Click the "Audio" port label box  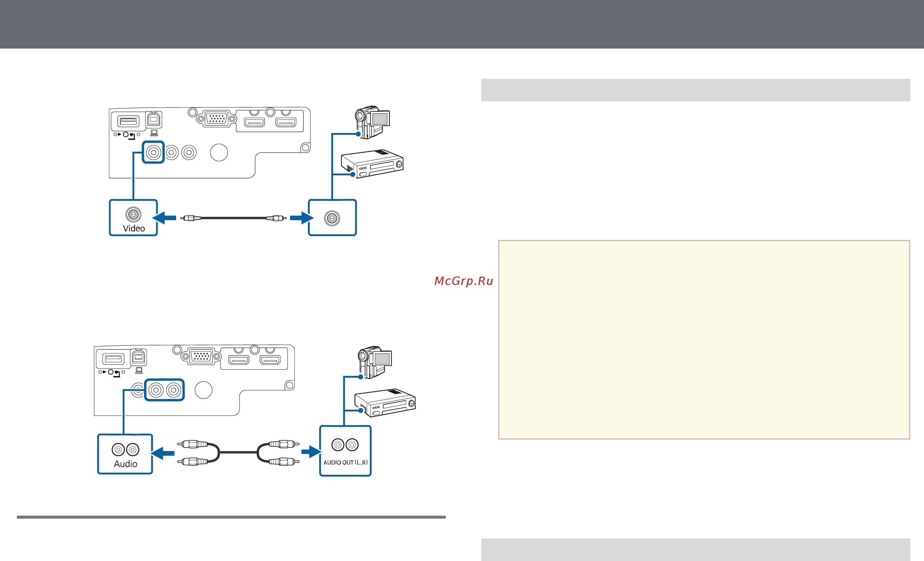click(125, 454)
